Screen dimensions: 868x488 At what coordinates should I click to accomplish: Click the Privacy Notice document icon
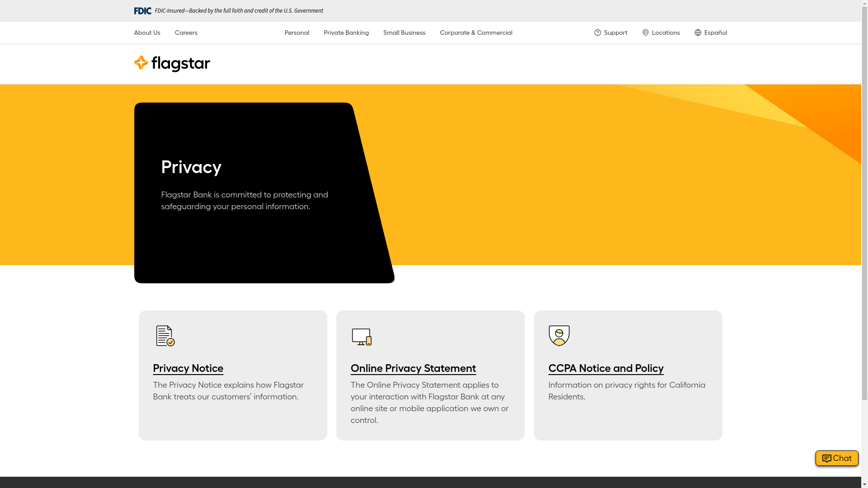coord(165,336)
